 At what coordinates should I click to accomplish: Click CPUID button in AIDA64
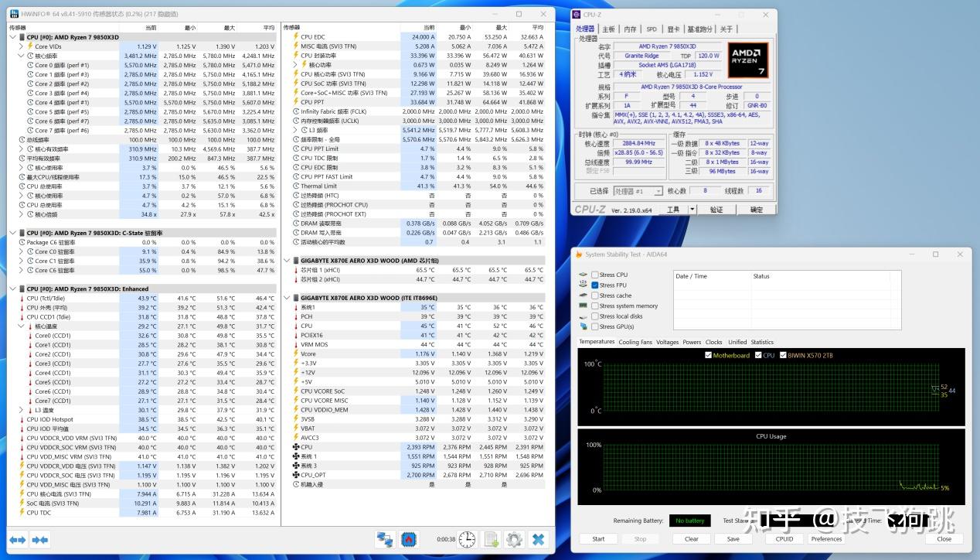(784, 539)
